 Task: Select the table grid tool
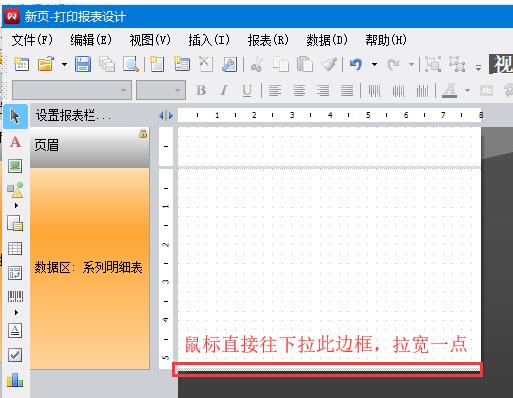coord(15,248)
